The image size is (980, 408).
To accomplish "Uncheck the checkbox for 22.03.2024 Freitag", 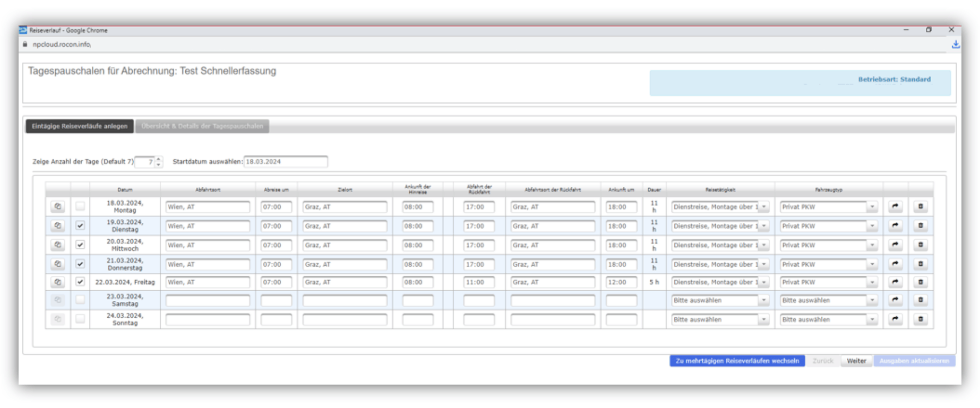I will click(x=80, y=282).
